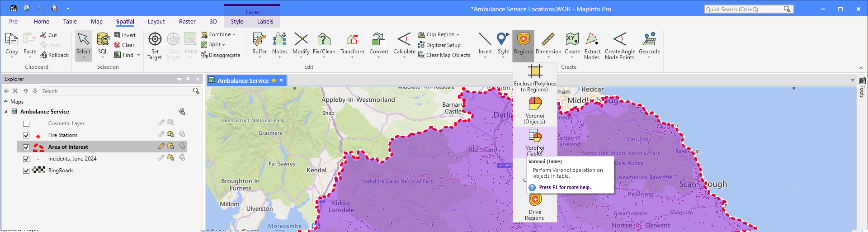The width and height of the screenshot is (868, 232).
Task: Make Area of Interest layer editable pencil
Action: [161, 146]
